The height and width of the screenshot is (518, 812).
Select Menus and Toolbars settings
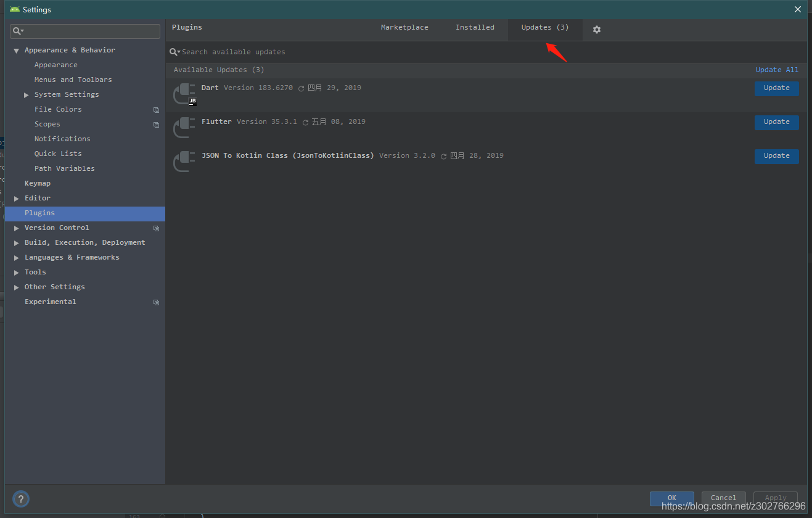(73, 80)
